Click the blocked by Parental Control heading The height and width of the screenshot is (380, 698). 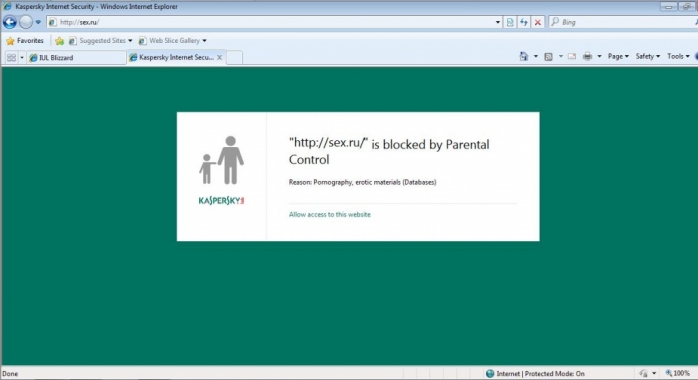point(389,151)
